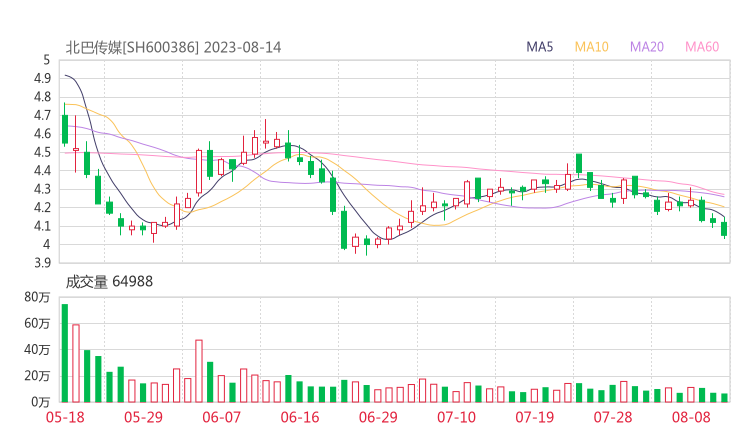Click the 4.9 price axis label
Viewport: 740px width, 440px height.
42,78
